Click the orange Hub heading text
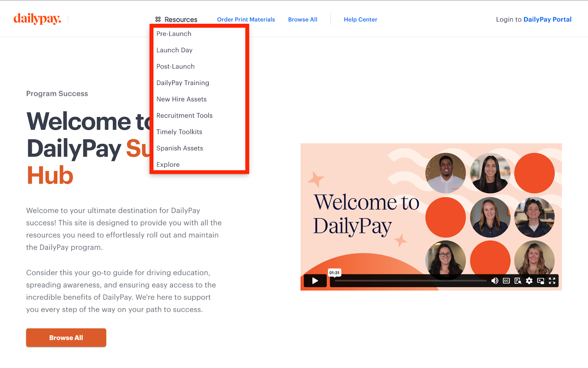 click(x=50, y=175)
